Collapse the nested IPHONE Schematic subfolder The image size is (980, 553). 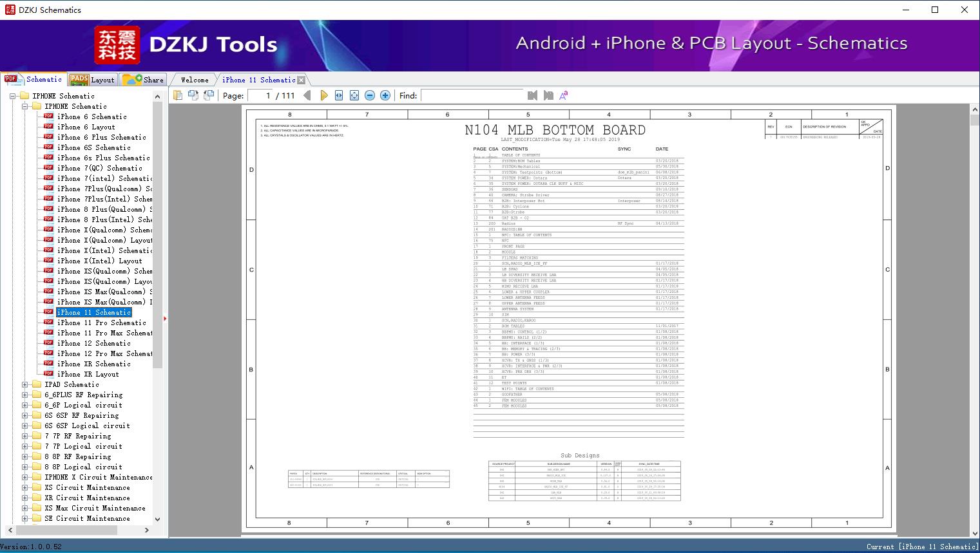[25, 106]
